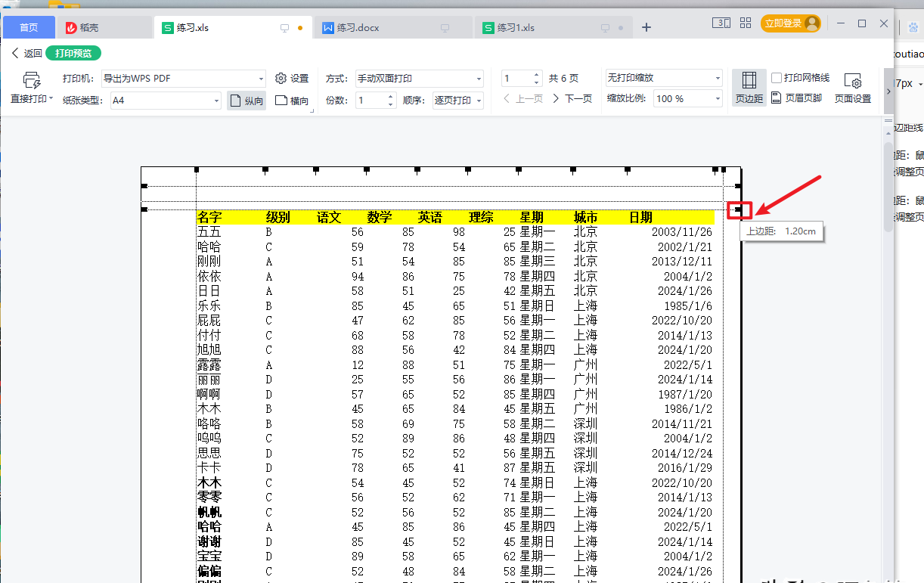Click 立即登录 login button
924x583 pixels.
[x=790, y=23]
